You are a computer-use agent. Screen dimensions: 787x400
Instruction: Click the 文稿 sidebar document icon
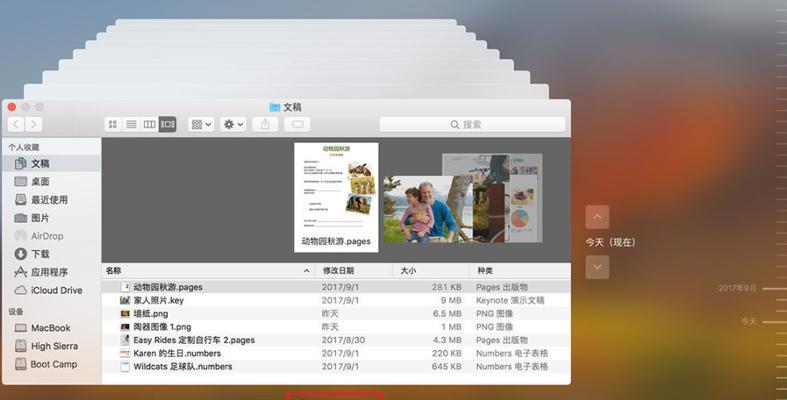(x=21, y=163)
